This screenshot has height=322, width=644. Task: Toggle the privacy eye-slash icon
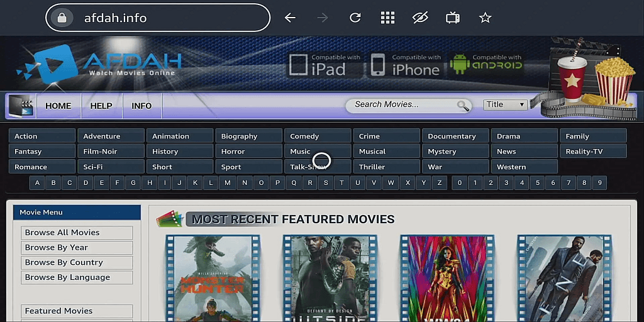point(420,18)
